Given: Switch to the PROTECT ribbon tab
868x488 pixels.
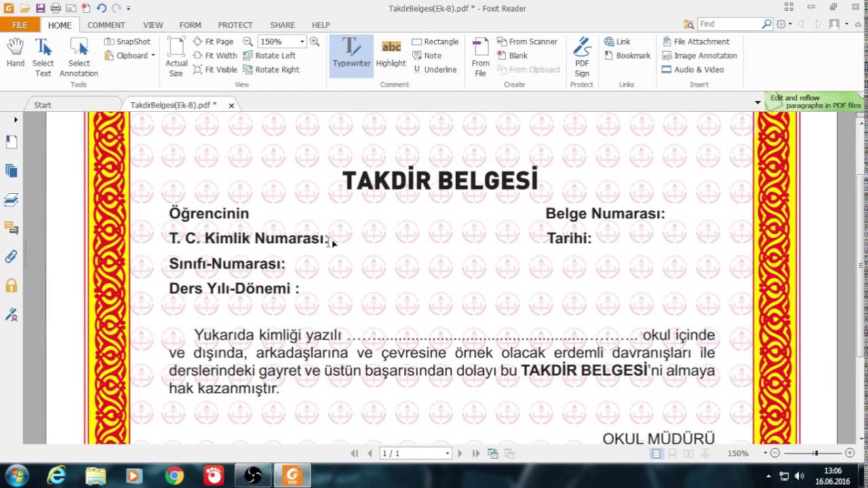Looking at the screenshot, I should point(235,25).
